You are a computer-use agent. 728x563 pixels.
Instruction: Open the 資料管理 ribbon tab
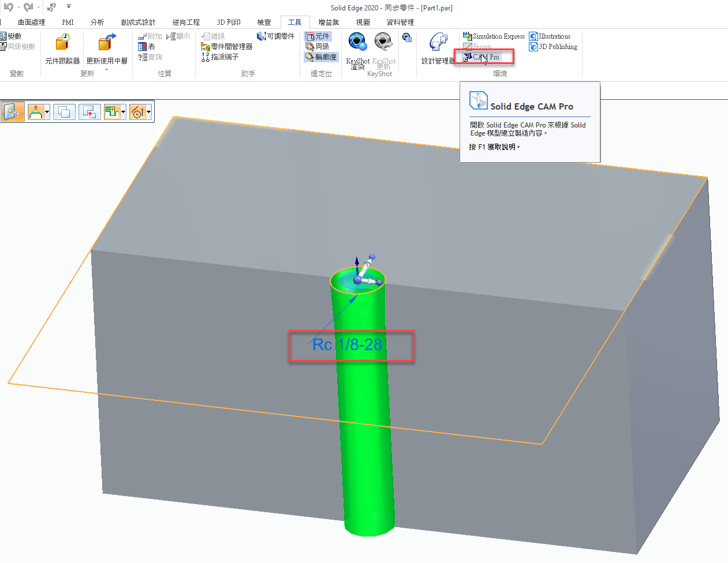[x=400, y=22]
